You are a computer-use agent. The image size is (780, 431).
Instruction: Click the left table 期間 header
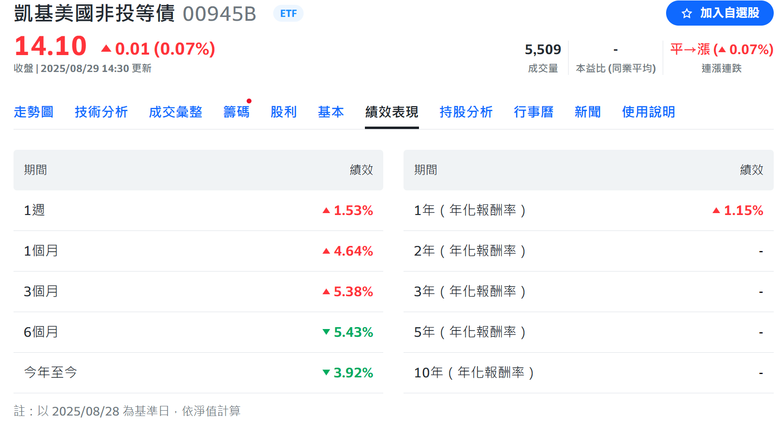35,170
